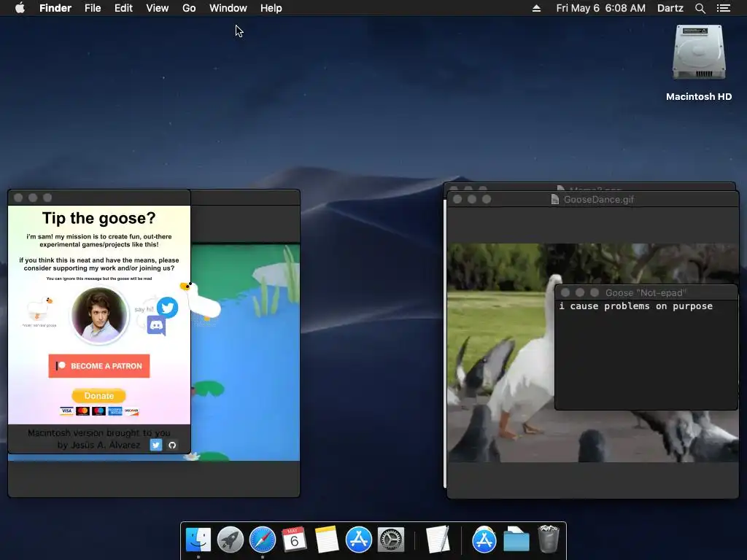The image size is (747, 560).
Task: Click the 'i cause problems on purpose' text
Action: (x=636, y=306)
